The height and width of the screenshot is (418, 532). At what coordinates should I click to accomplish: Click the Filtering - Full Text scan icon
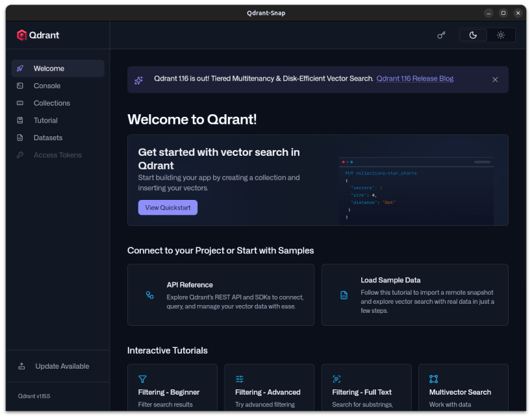336,378
